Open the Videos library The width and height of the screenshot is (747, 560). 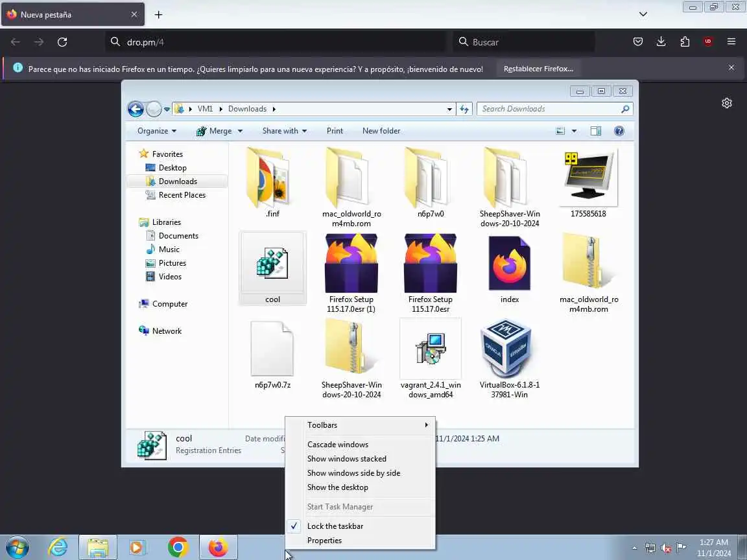point(170,277)
